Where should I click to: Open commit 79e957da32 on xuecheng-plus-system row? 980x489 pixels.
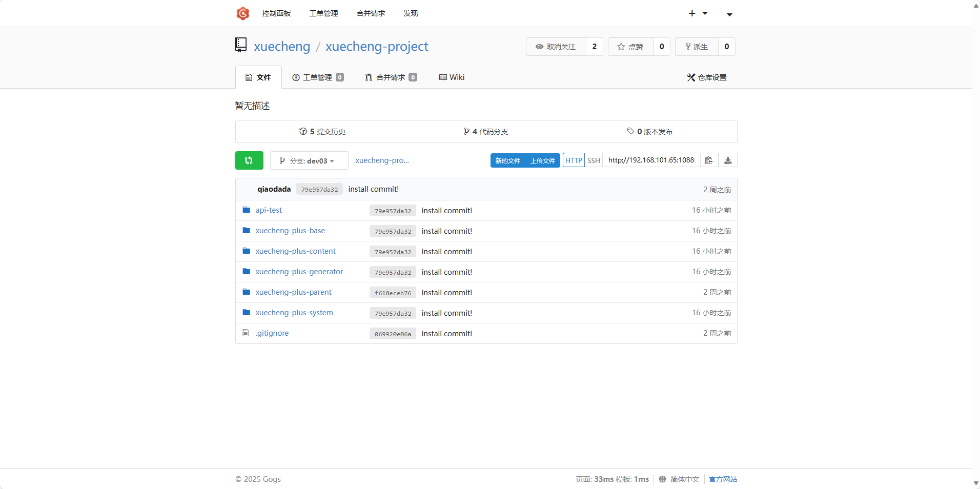point(393,313)
